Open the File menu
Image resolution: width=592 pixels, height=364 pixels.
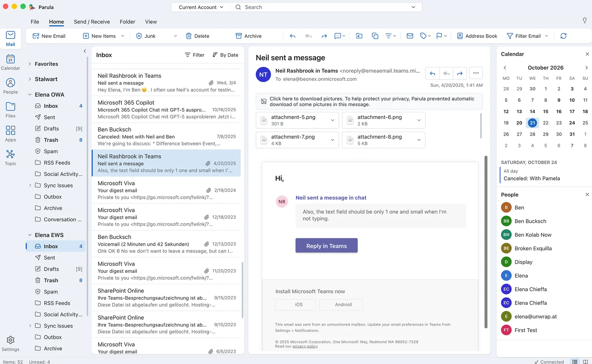[35, 22]
